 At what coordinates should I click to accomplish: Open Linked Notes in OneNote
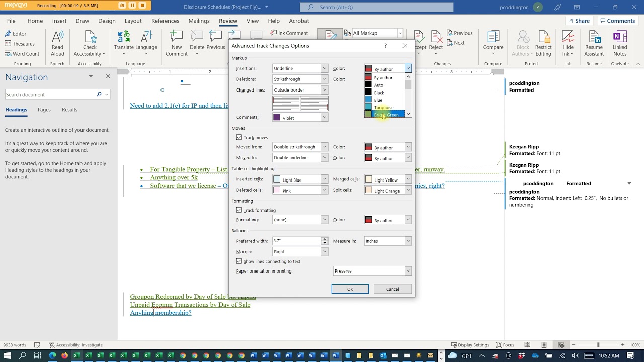(620, 44)
